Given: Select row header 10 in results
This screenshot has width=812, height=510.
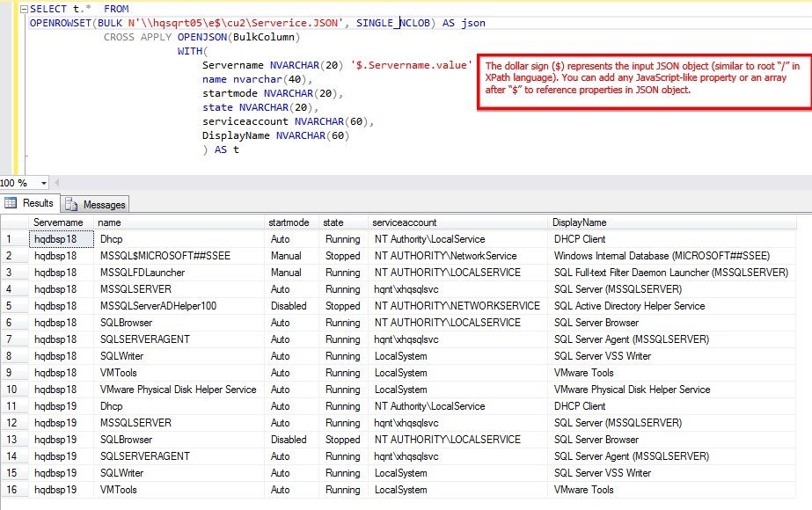Looking at the screenshot, I should (x=14, y=389).
